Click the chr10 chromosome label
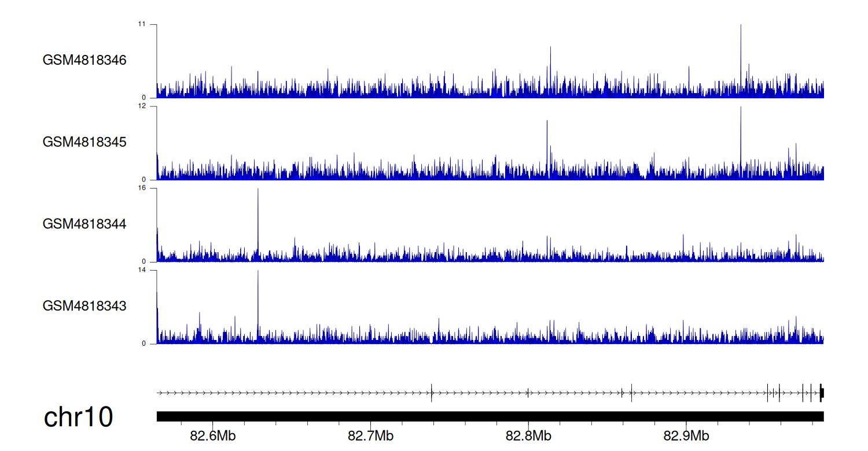 pyautogui.click(x=78, y=417)
